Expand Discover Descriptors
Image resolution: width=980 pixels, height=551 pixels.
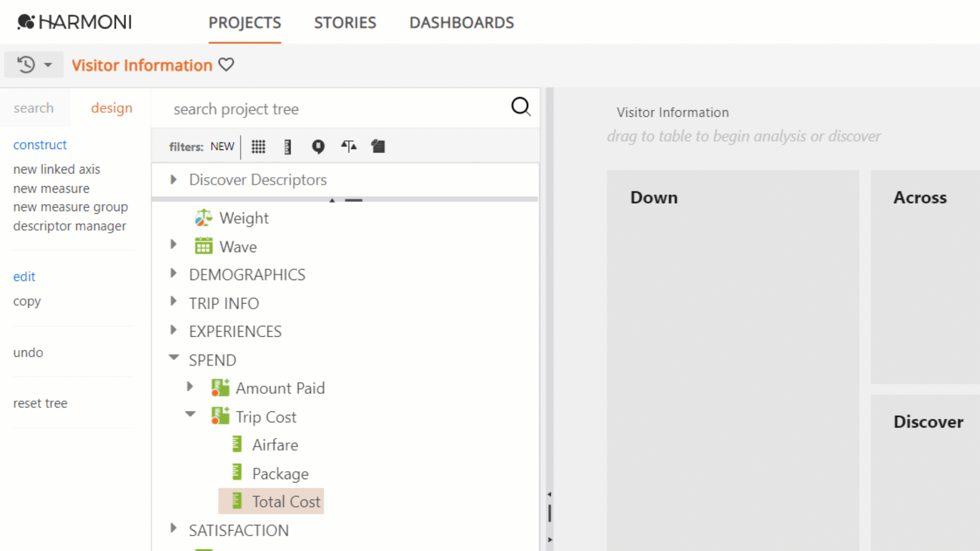pos(174,180)
